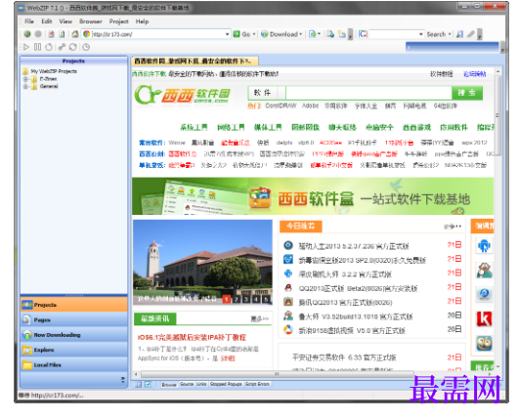Click the highlighter pencil icon
Viewport: 519px width, 420px height.
(x=471, y=34)
